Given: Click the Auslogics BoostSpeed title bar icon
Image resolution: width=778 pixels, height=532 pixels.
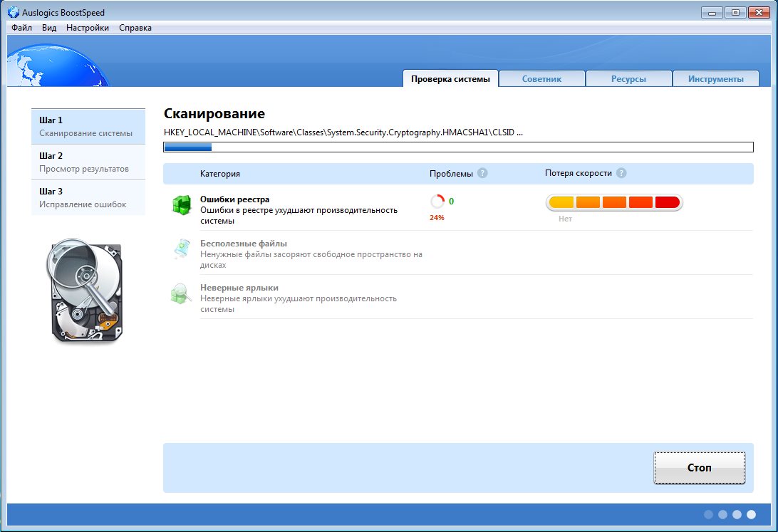Looking at the screenshot, I should [14, 12].
